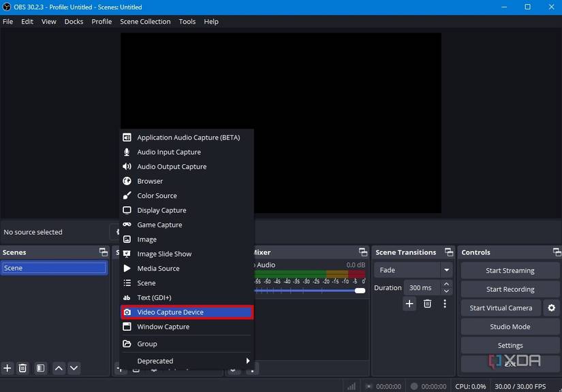This screenshot has width=562, height=392.
Task: Click the connection signal bars status icon
Action: 352,387
